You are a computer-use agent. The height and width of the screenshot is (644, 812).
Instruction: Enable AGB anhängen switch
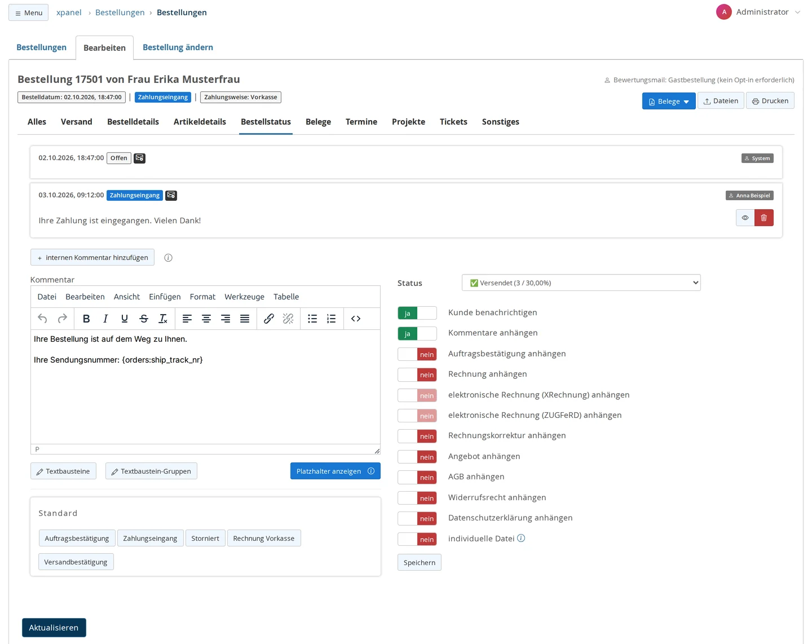(417, 477)
